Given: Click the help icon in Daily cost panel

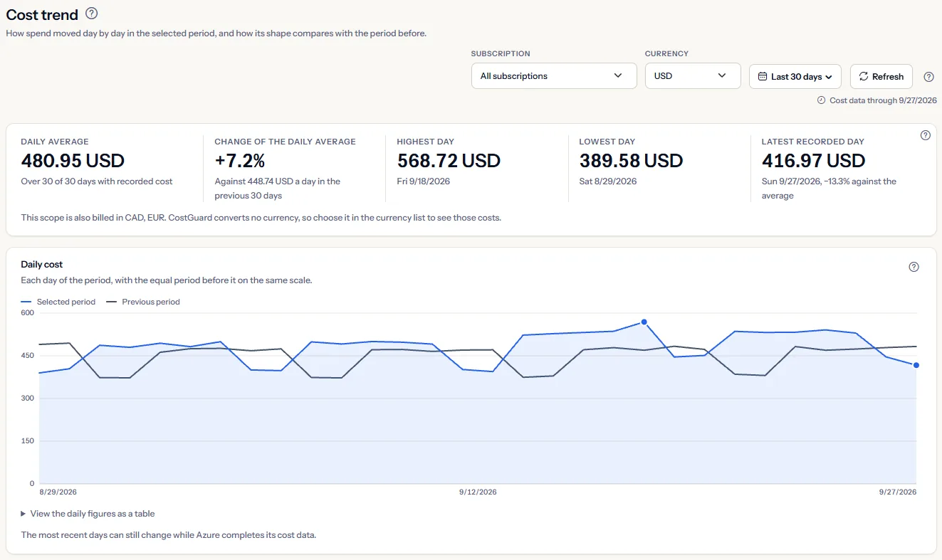Looking at the screenshot, I should tap(914, 267).
